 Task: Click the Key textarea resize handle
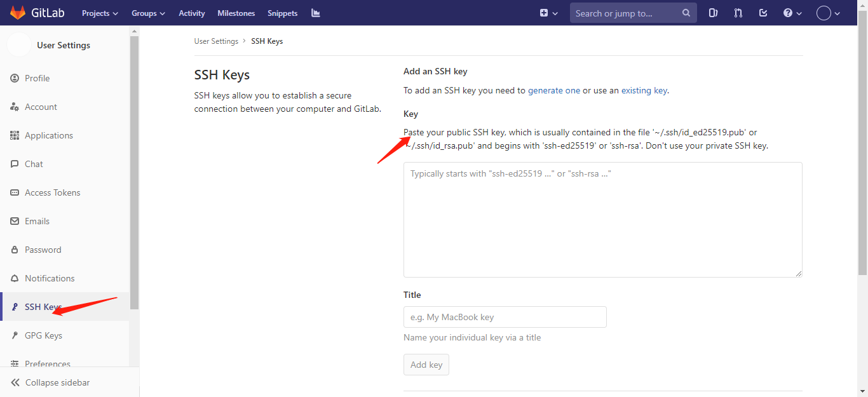point(799,274)
